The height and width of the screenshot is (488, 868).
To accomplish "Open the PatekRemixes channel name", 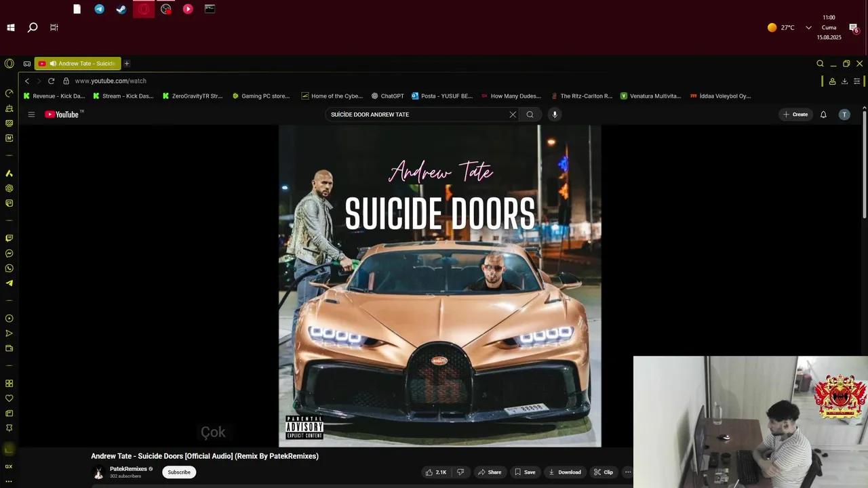I will tap(128, 469).
